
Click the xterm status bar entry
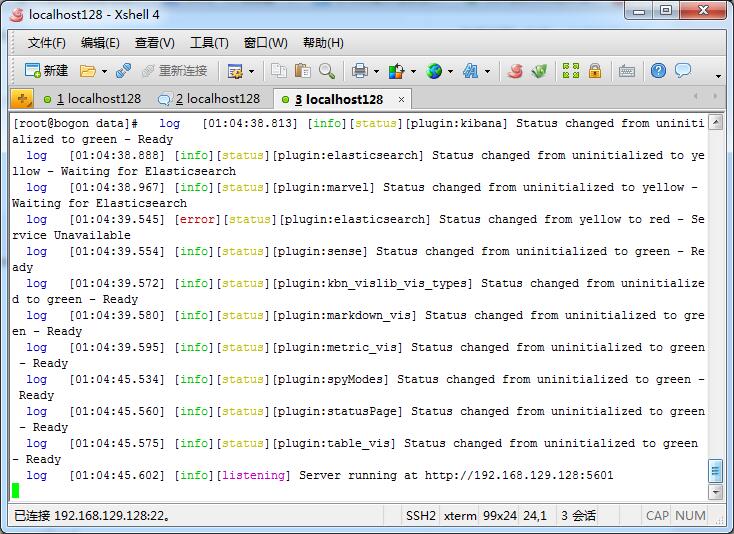(x=460, y=516)
